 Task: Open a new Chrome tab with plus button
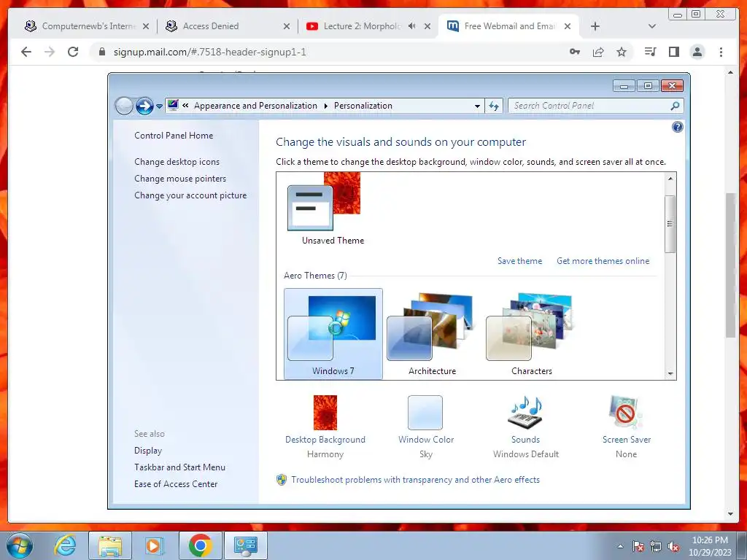click(595, 26)
